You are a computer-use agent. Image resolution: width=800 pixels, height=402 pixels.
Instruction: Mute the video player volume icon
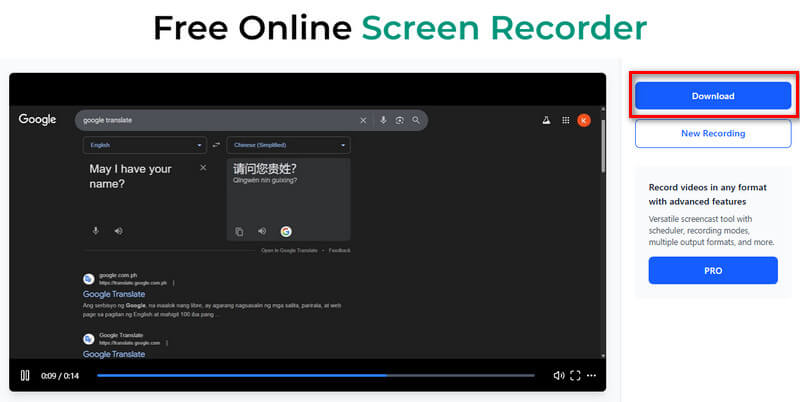559,375
